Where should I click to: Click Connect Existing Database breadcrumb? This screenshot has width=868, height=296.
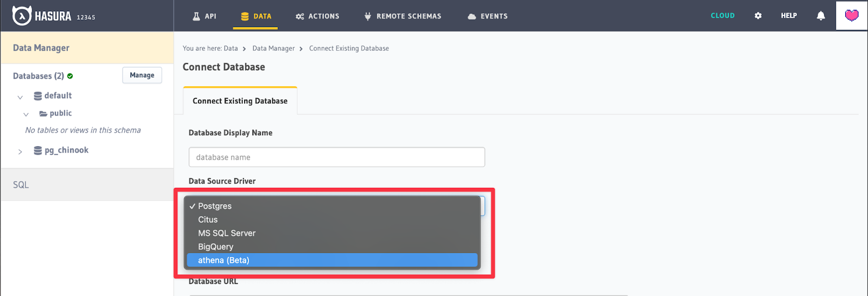pyautogui.click(x=349, y=48)
